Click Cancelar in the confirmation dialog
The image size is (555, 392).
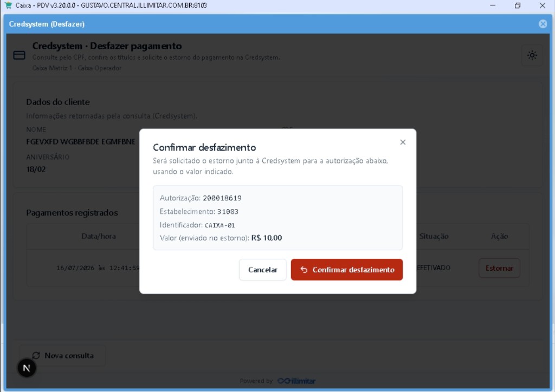[263, 270]
